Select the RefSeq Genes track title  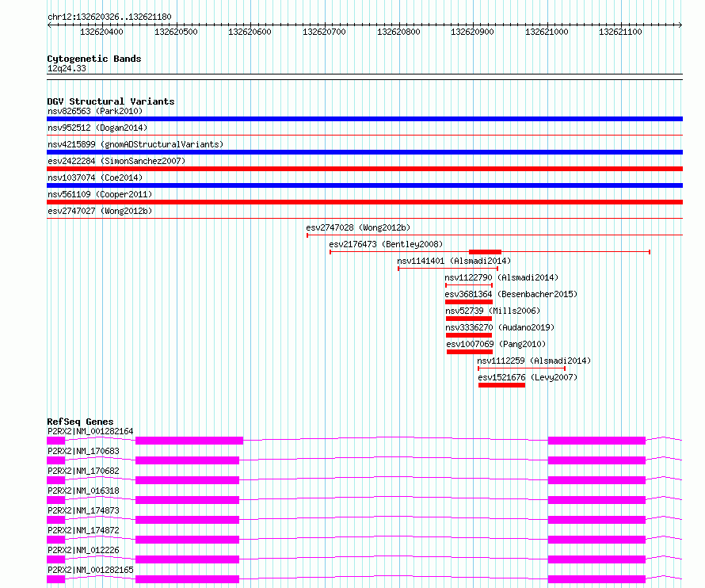(x=81, y=422)
